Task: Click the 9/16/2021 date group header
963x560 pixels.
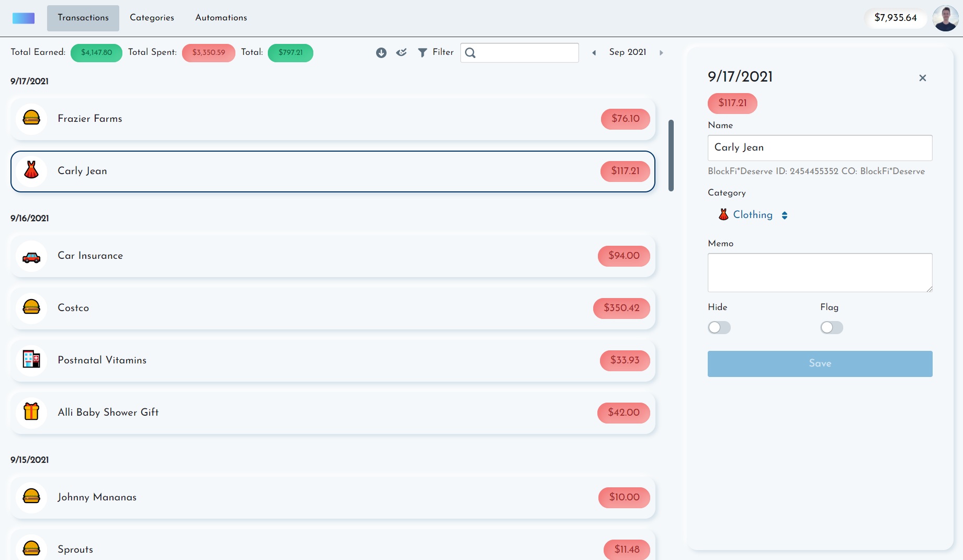Action: [x=30, y=219]
